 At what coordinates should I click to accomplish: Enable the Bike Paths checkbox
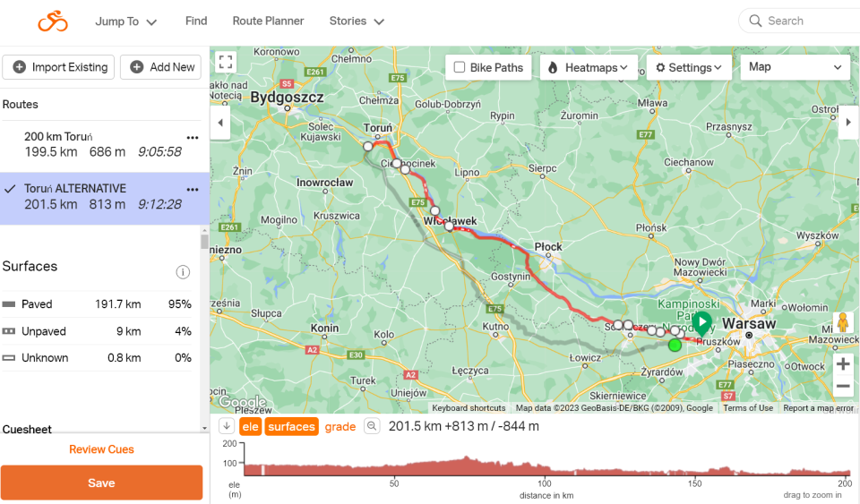pyautogui.click(x=460, y=67)
